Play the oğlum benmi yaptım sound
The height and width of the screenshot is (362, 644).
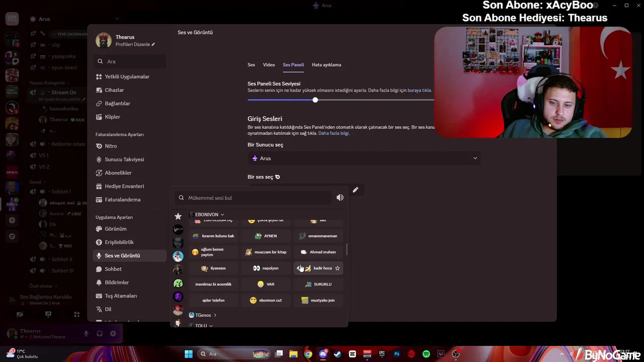tap(214, 252)
